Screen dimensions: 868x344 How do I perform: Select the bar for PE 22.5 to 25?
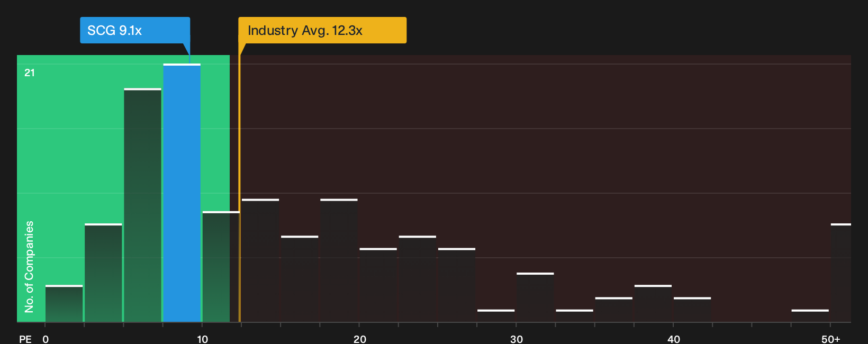(x=418, y=279)
